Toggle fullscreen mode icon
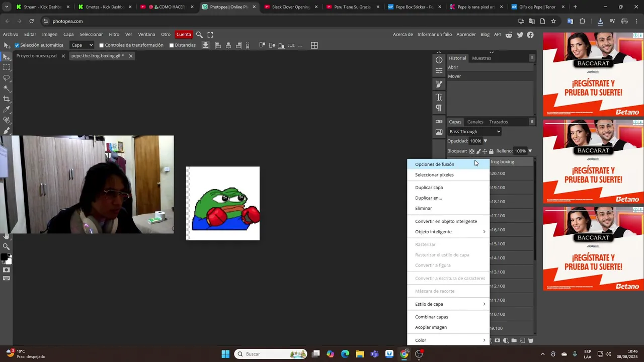The height and width of the screenshot is (362, 644). point(210,35)
